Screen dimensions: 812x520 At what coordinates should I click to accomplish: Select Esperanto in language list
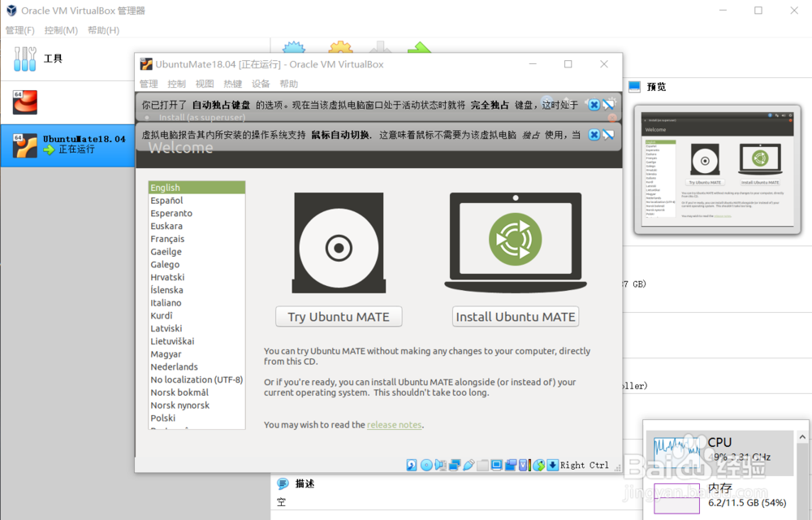(x=197, y=214)
